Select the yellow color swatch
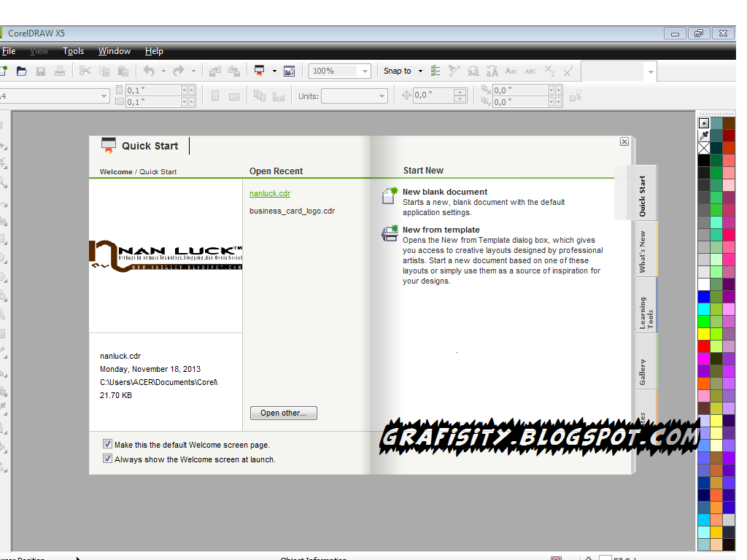 (704, 333)
